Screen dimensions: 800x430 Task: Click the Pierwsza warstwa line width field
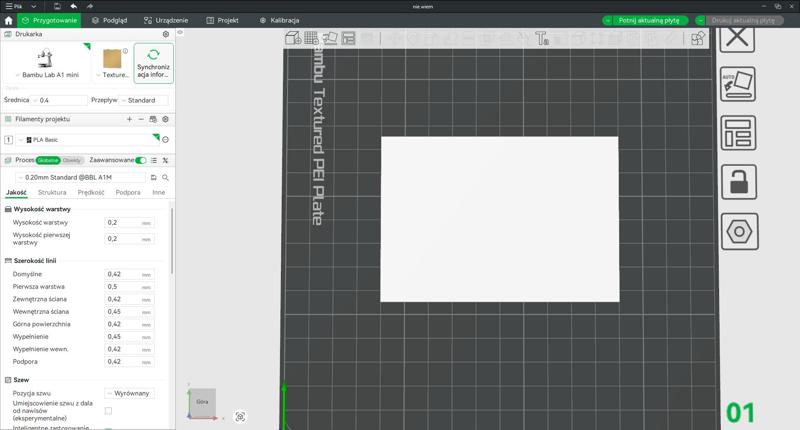tap(129, 287)
